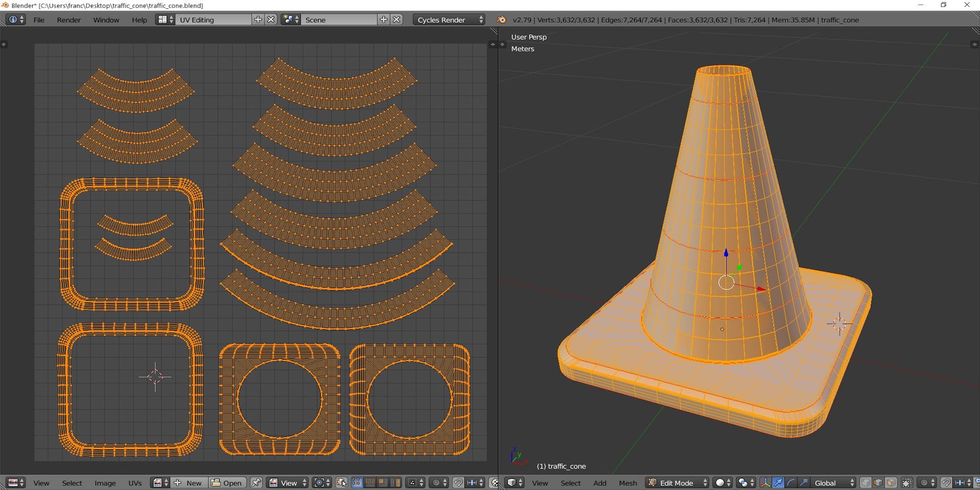980x490 pixels.
Task: Open the UV editor Select menu
Action: point(72,483)
